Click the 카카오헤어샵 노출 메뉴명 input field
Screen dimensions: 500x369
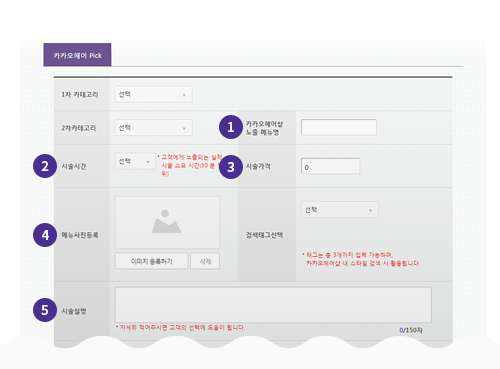pos(339,127)
